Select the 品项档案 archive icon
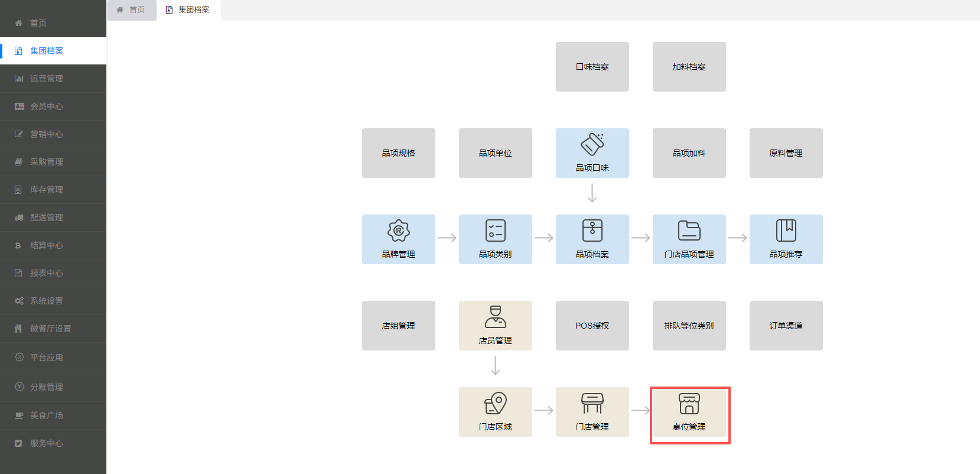Image resolution: width=980 pixels, height=474 pixels. [592, 231]
